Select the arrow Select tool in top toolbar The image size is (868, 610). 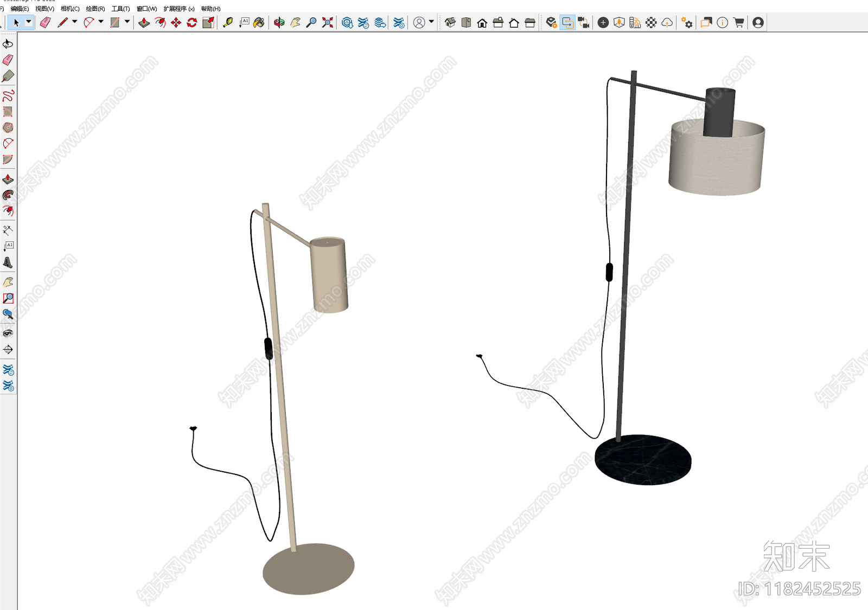click(x=16, y=22)
